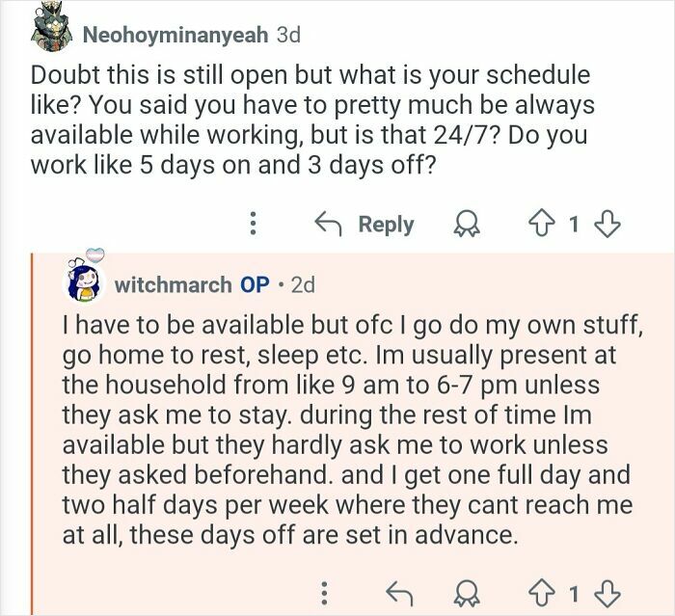Click the 3d timestamp on first comment
This screenshot has width=675, height=616.
288,35
